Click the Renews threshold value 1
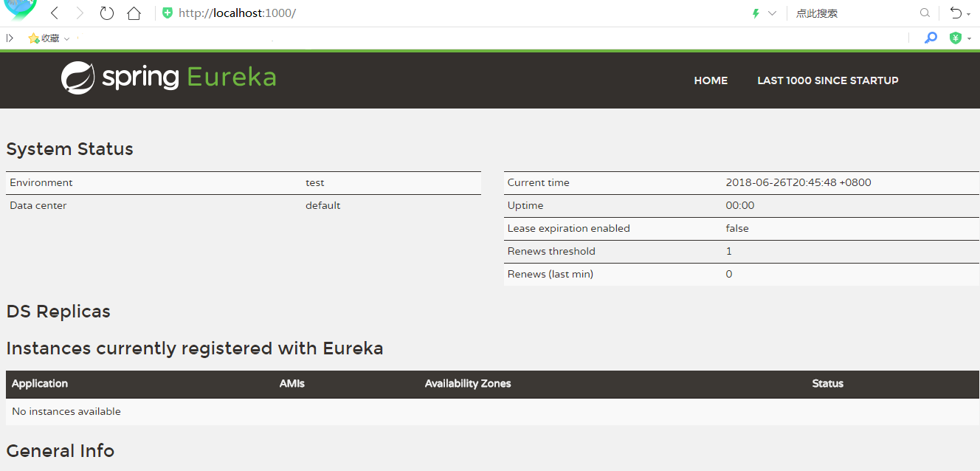Screen dimensions: 980x471 click(x=729, y=251)
